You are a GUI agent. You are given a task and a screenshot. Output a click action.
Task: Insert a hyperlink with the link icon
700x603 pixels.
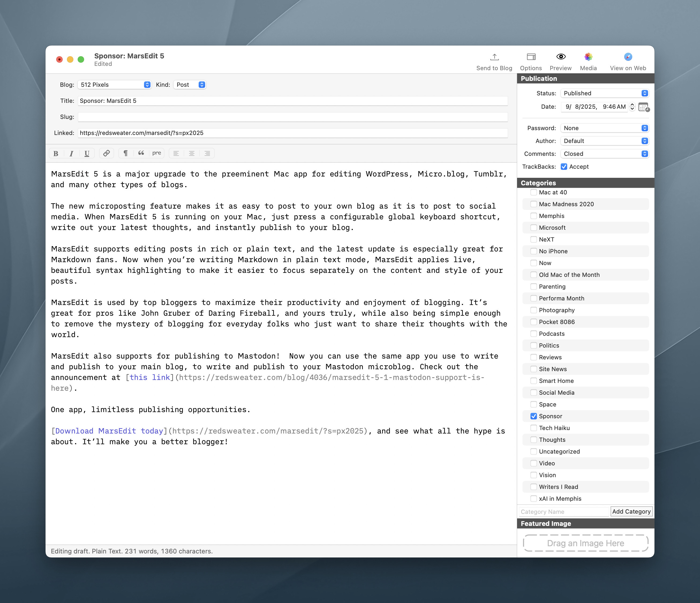(106, 153)
